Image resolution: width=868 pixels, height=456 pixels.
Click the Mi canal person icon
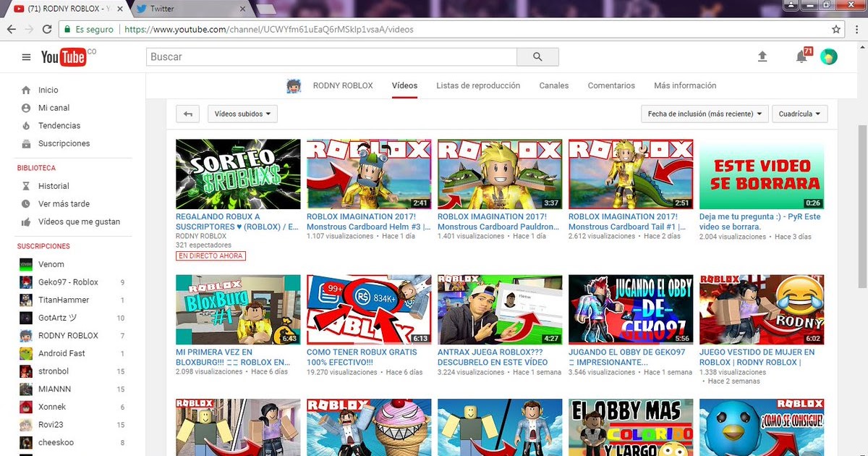coord(26,108)
